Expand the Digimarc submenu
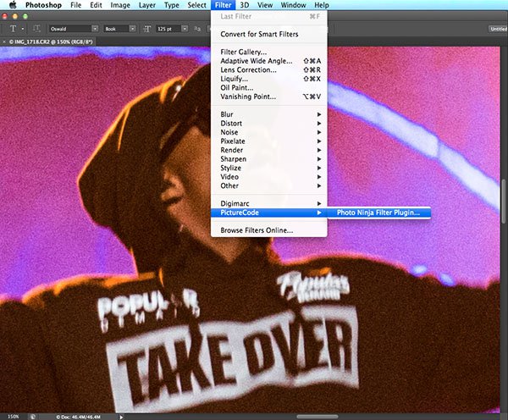Viewport: 508px width, 420px height. tap(269, 203)
